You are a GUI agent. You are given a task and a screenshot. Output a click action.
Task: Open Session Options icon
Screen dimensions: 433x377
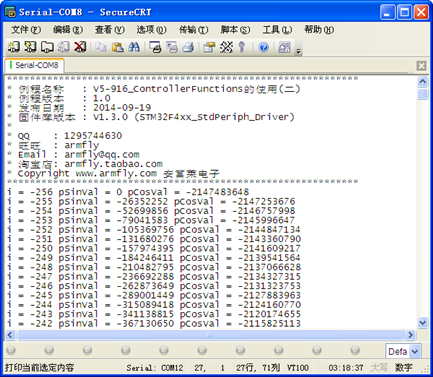pyautogui.click(x=209, y=47)
